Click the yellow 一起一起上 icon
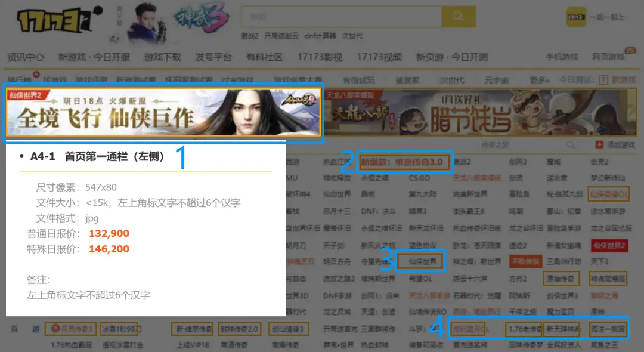 point(575,17)
